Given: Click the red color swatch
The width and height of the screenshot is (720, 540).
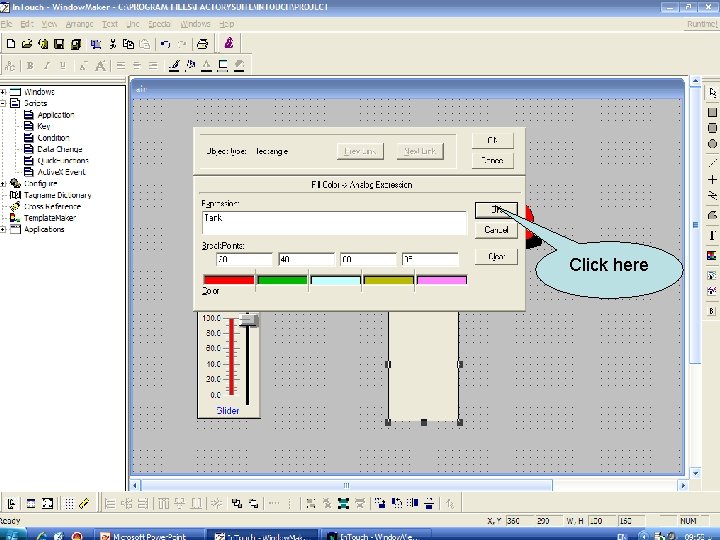Looking at the screenshot, I should tap(229, 280).
